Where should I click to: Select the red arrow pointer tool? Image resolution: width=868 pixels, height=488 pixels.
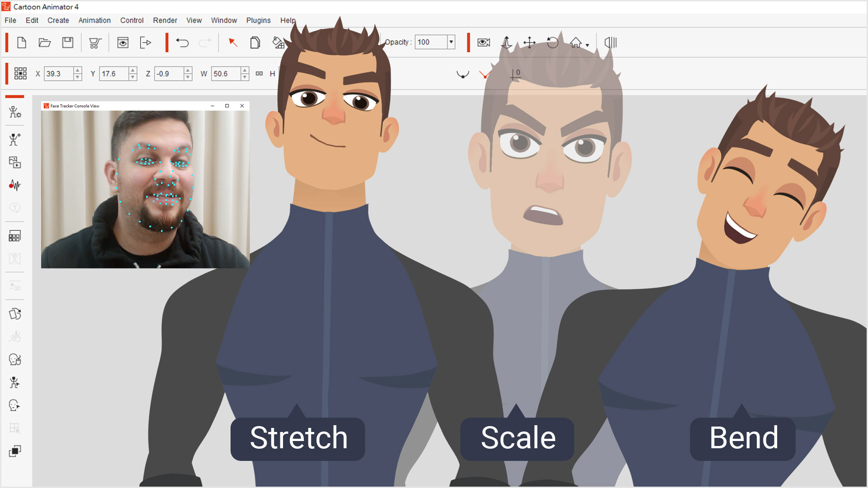[x=233, y=42]
